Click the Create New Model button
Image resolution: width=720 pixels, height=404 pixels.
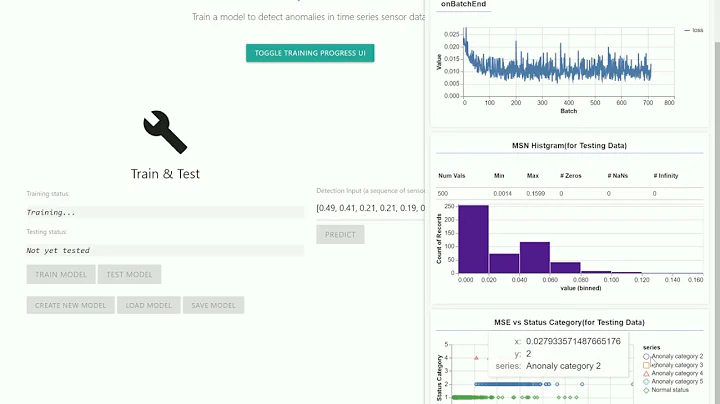pos(70,305)
